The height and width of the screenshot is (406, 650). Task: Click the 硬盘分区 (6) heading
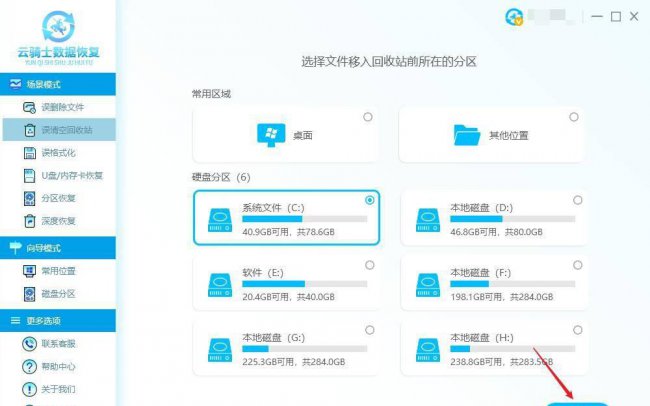[x=221, y=177]
